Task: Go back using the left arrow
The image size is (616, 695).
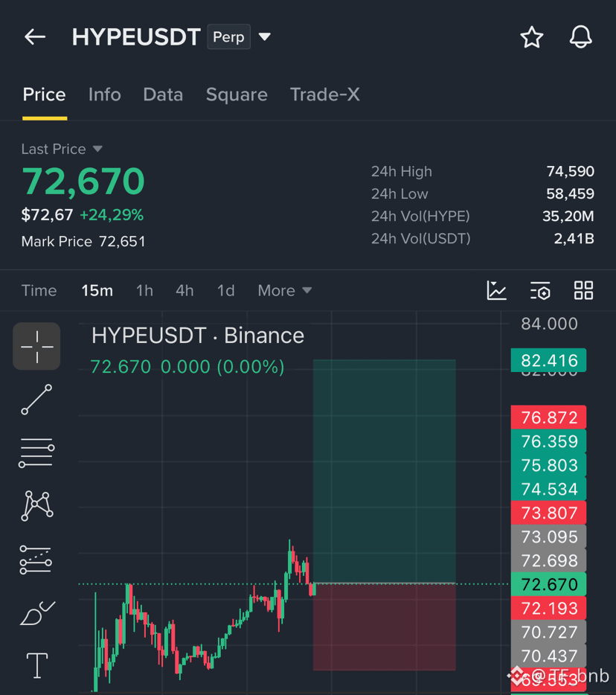Action: point(35,36)
